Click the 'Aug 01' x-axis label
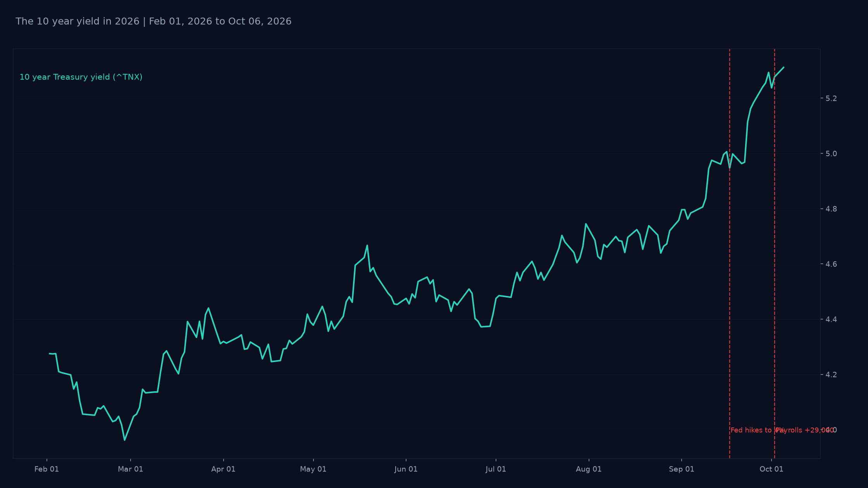This screenshot has width=868, height=488. pos(589,469)
